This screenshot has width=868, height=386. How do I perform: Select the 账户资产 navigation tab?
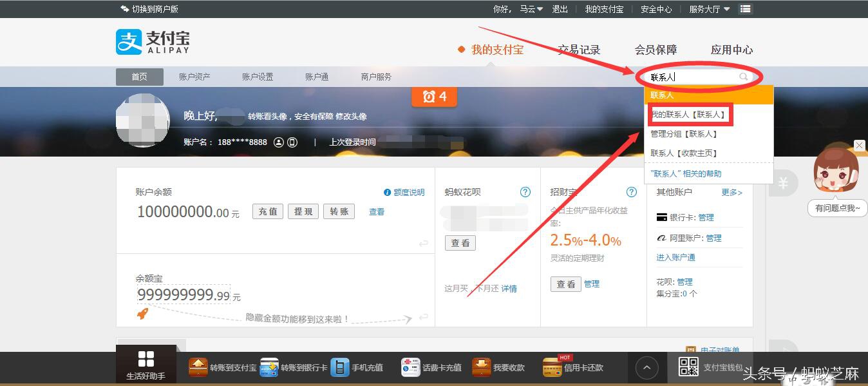[x=194, y=76]
